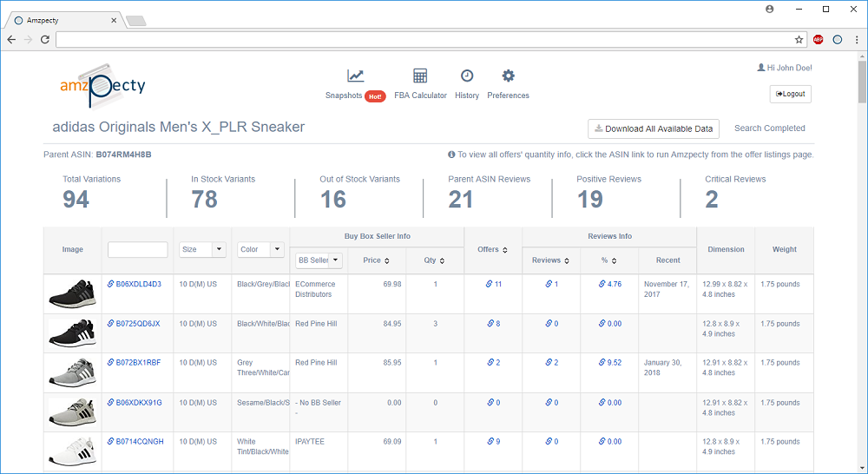Click link icon beside ASIN B0725QD6JX
Viewport: 868px width, 474px height.
[111, 324]
